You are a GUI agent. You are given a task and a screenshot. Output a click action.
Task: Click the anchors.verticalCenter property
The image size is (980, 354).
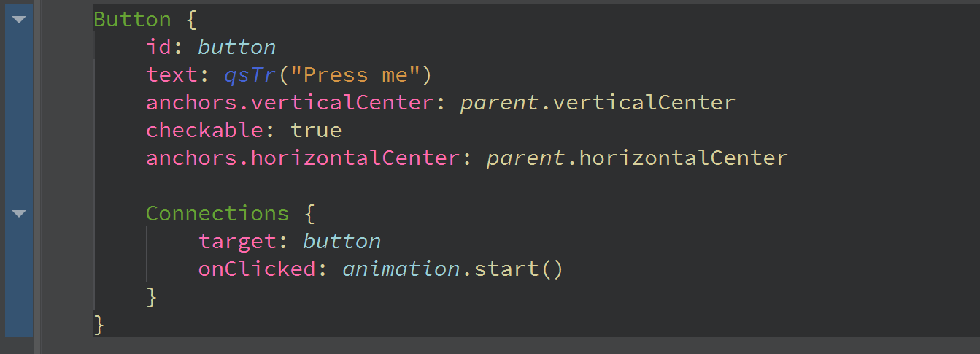pyautogui.click(x=289, y=103)
